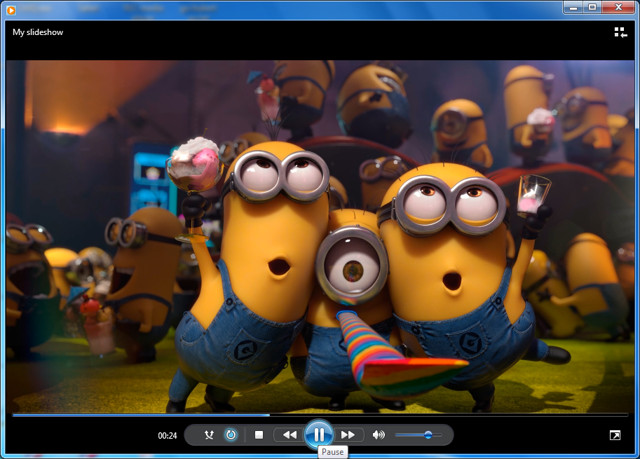640x459 pixels.
Task: Switch to Library view icon
Action: tap(620, 32)
